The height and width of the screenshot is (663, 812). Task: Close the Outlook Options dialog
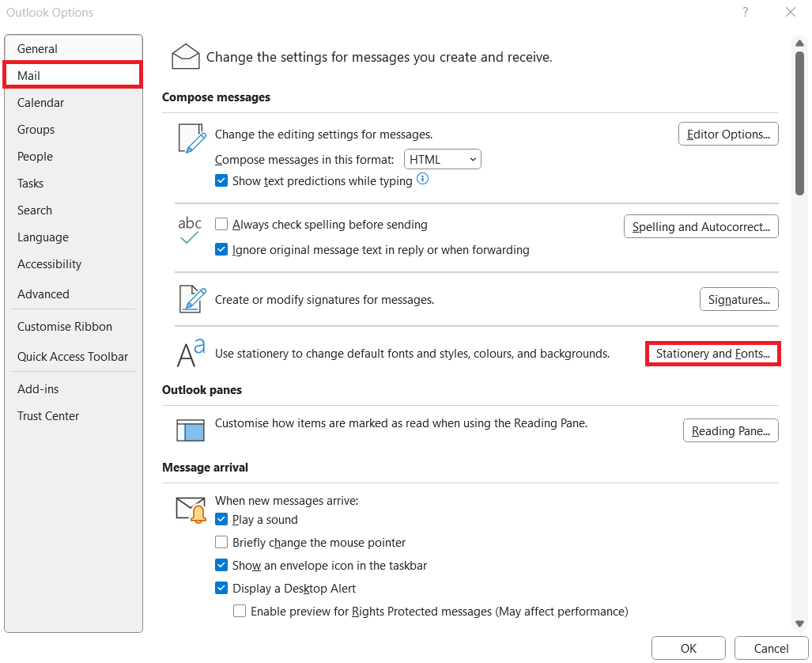pos(790,12)
